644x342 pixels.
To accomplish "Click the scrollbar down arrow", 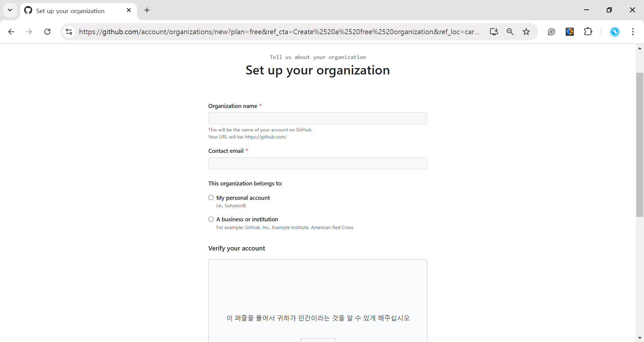I will coord(640,338).
